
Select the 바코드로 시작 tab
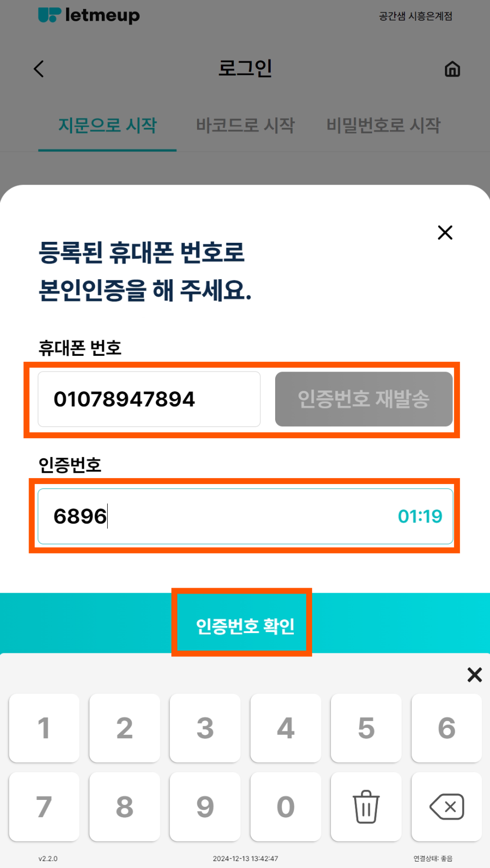pos(245,125)
